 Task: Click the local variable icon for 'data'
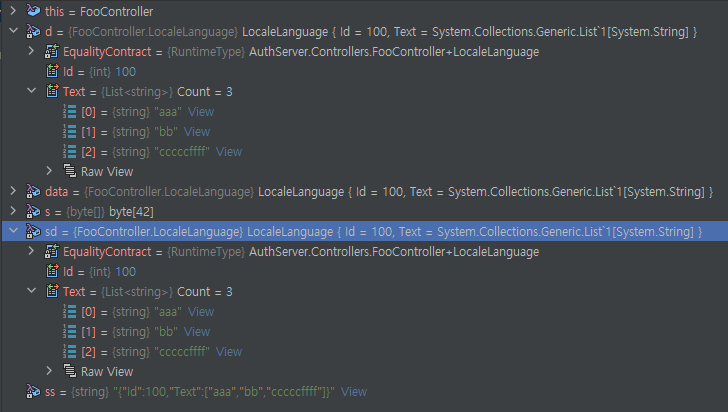click(x=33, y=191)
